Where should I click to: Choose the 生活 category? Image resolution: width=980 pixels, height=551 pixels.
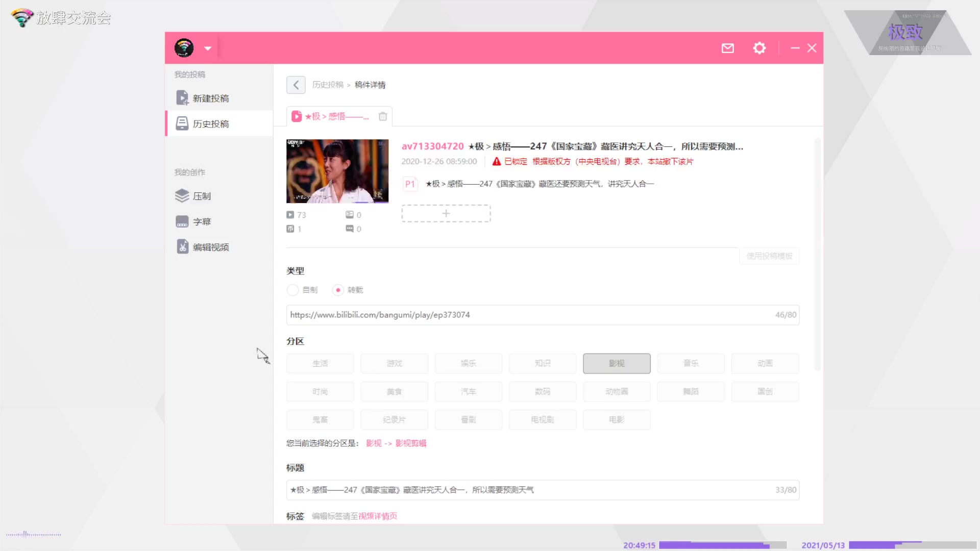point(320,363)
